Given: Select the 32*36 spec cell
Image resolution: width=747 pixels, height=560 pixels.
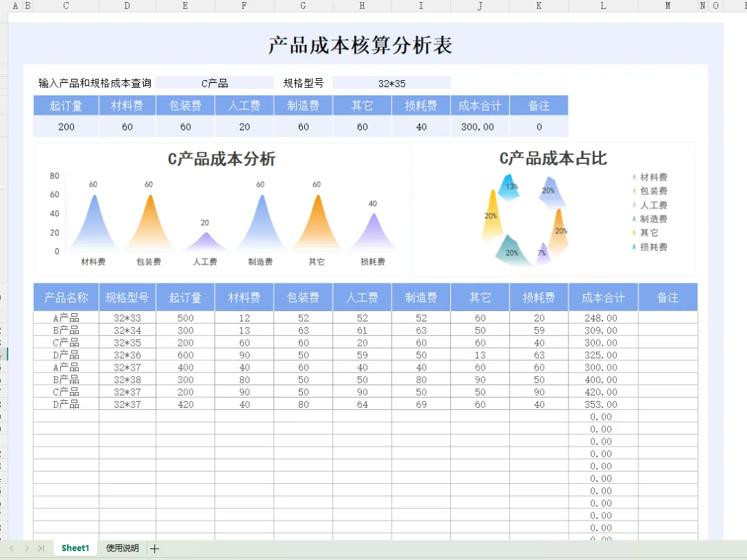Looking at the screenshot, I should coord(127,355).
